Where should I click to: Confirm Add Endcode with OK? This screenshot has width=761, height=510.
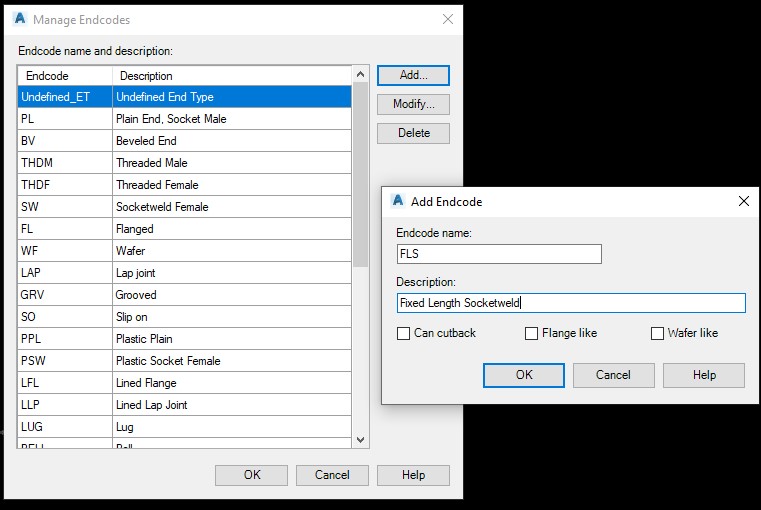click(x=524, y=375)
